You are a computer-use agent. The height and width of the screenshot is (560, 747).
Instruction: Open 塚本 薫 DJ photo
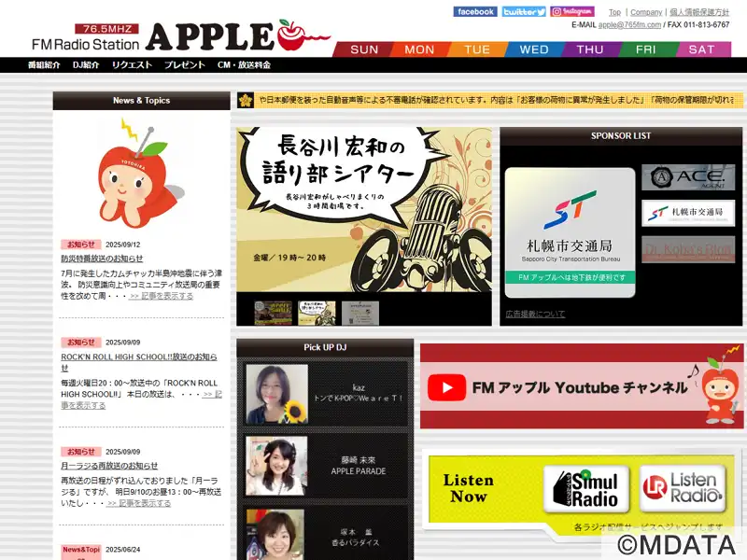[x=275, y=534]
